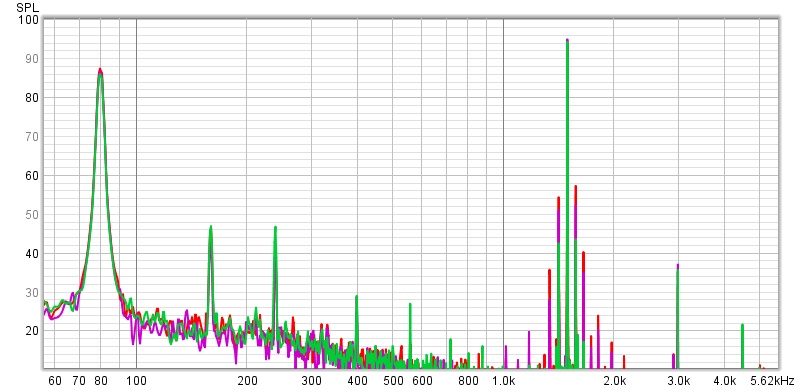Click the 1.0k frequency axis label
Screen dimensions: 800x392
504,381
